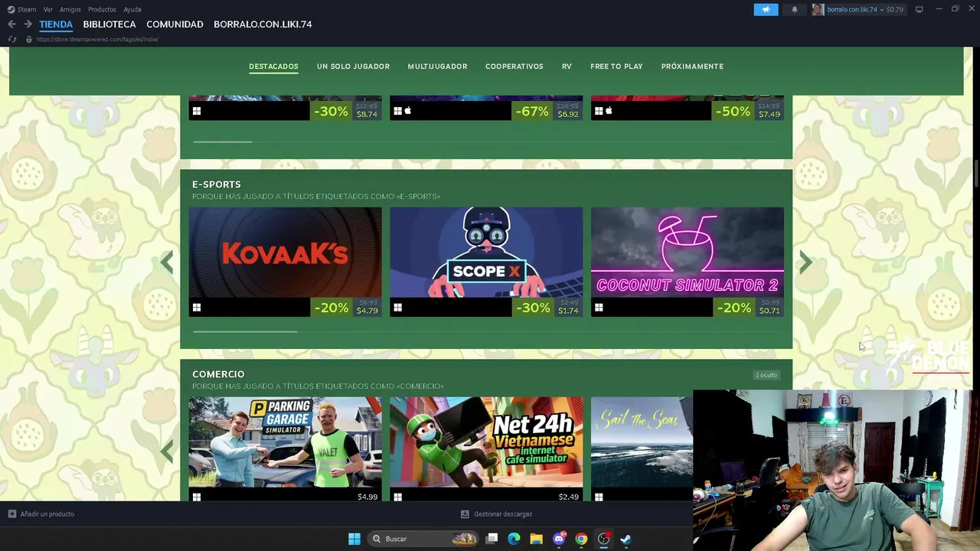The image size is (980, 551).
Task: Switch to OBS Studio in the taskbar
Action: tap(603, 539)
